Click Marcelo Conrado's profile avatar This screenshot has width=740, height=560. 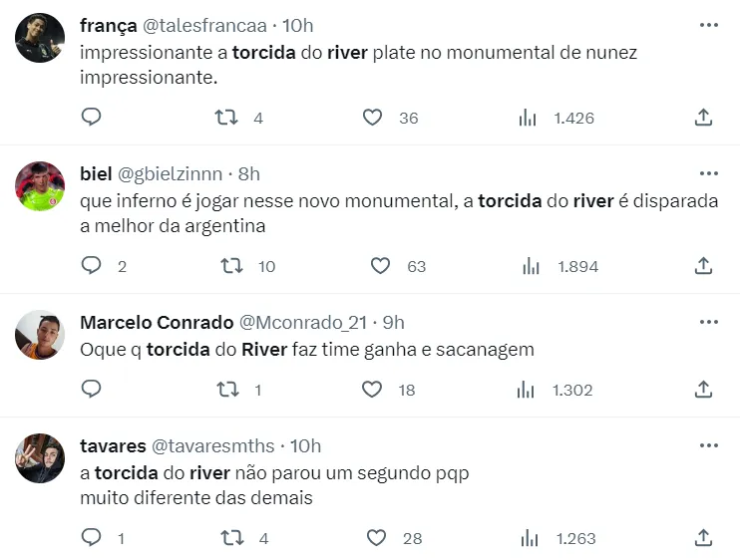[x=41, y=335]
